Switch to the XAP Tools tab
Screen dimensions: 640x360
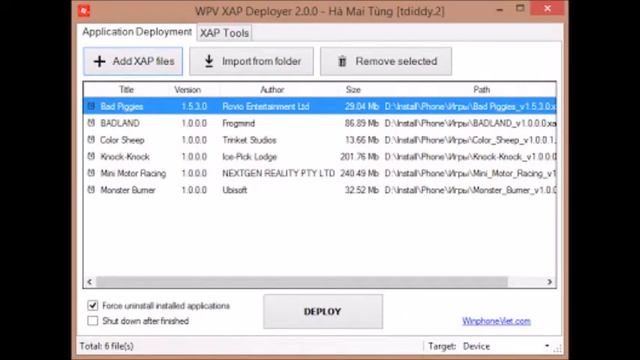pos(224,33)
